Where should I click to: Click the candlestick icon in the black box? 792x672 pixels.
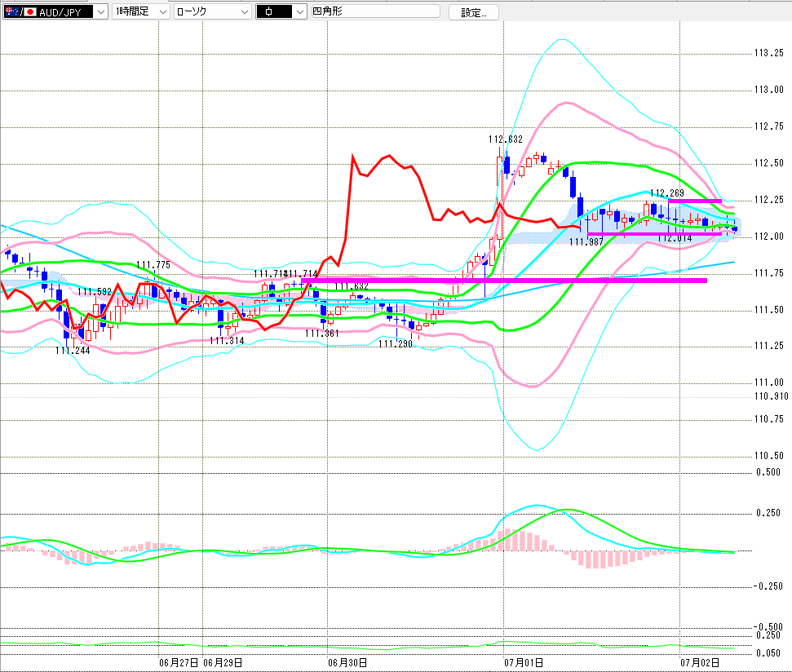pos(268,11)
